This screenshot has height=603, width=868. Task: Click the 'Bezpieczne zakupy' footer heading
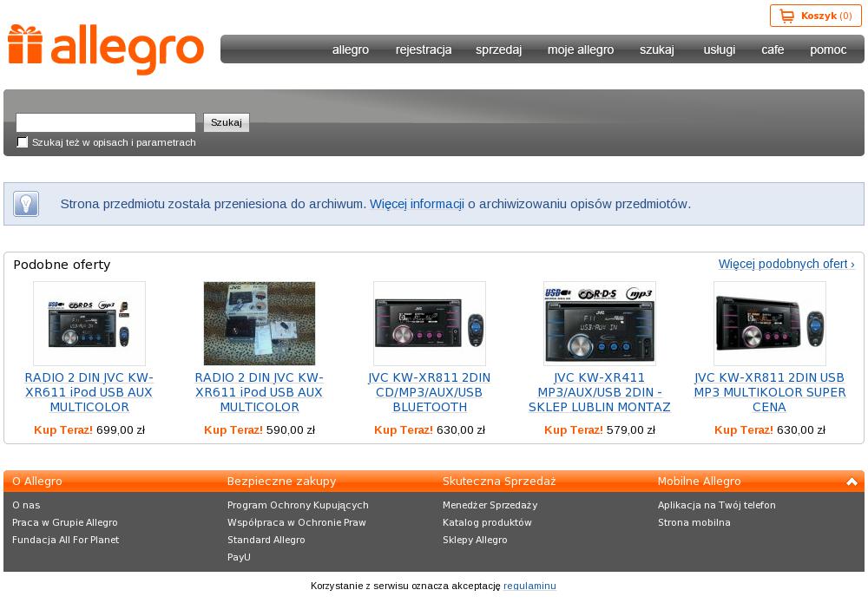pyautogui.click(x=282, y=482)
